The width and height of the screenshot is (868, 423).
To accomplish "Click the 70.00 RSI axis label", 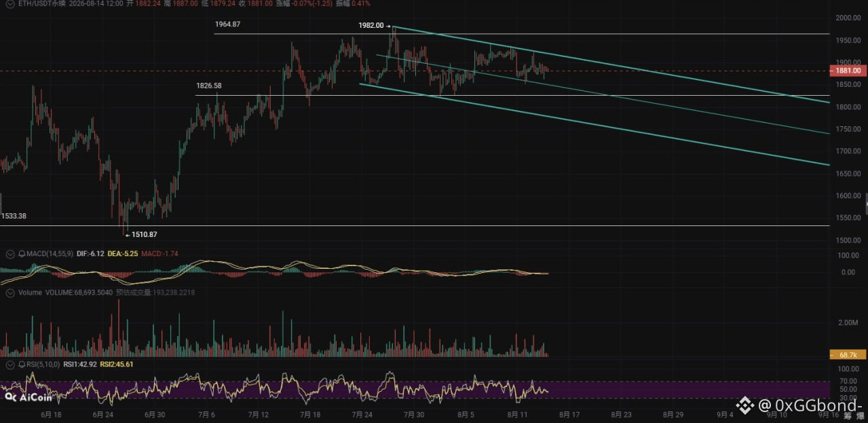I will pos(849,381).
